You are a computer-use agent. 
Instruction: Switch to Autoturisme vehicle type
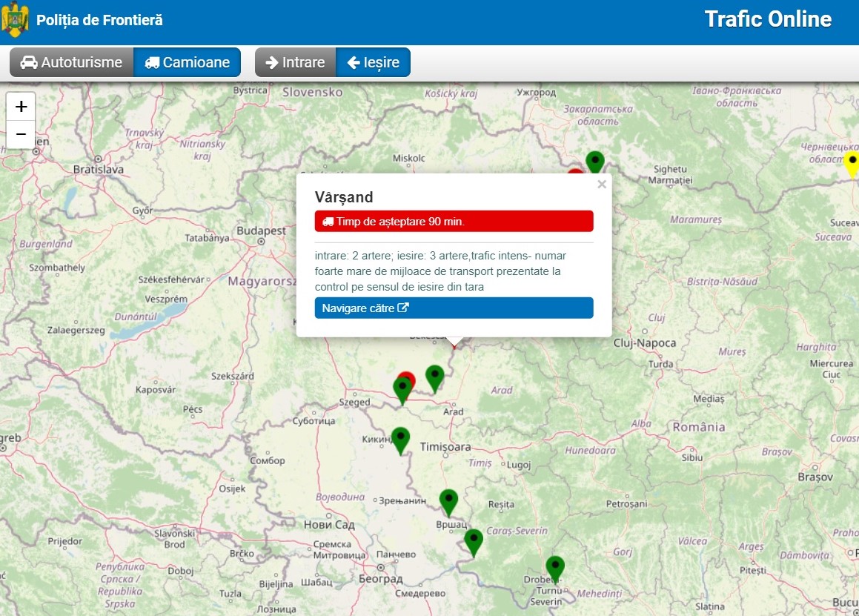[72, 62]
